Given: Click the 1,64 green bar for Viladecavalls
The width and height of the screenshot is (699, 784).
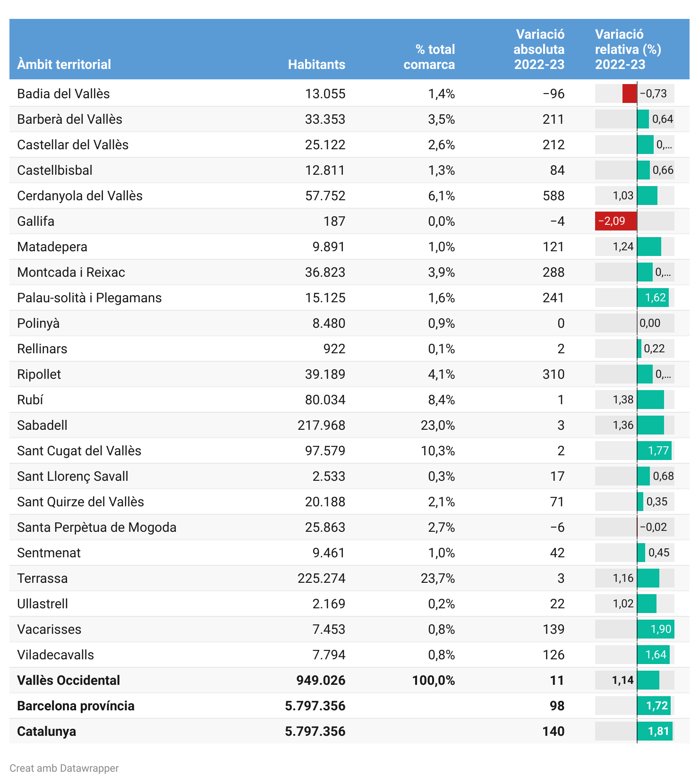Looking at the screenshot, I should [653, 655].
